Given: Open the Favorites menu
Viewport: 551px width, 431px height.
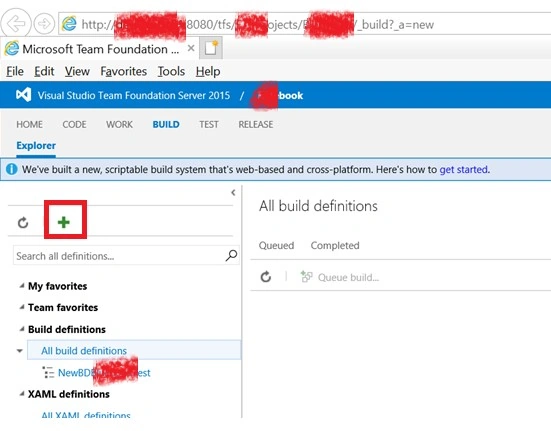Looking at the screenshot, I should [123, 71].
